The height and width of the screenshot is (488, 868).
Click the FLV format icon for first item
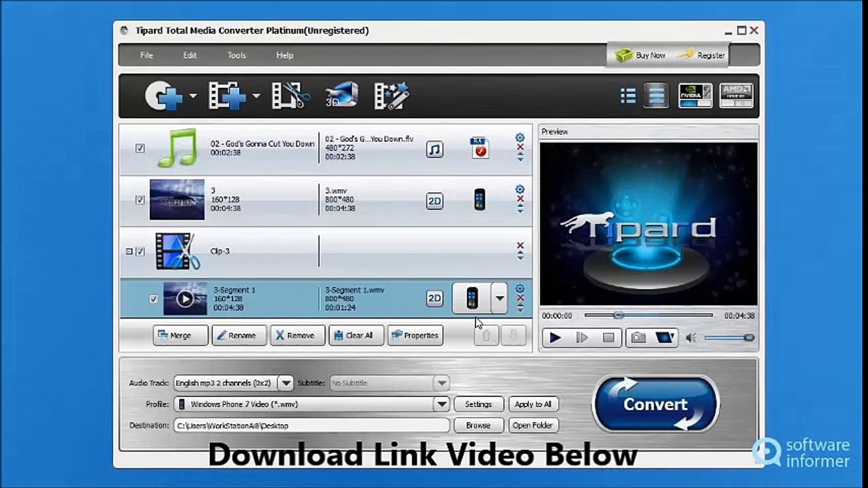pos(480,148)
